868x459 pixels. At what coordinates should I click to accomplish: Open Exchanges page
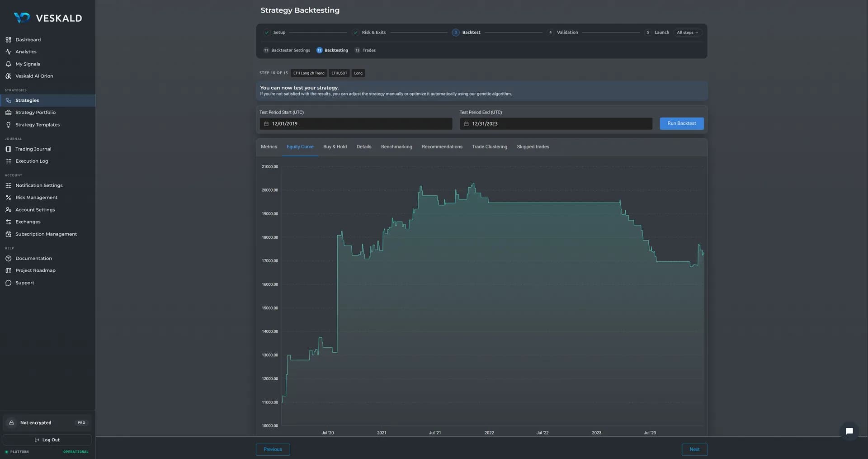pos(28,222)
